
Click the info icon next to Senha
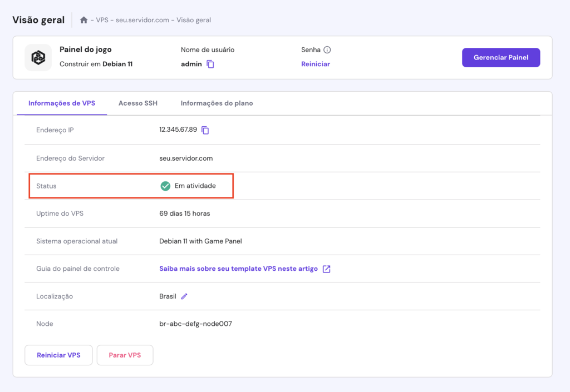pos(328,49)
